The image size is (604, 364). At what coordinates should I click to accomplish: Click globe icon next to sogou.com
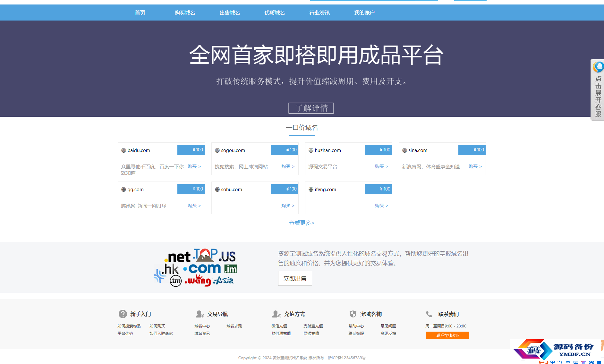pos(217,150)
